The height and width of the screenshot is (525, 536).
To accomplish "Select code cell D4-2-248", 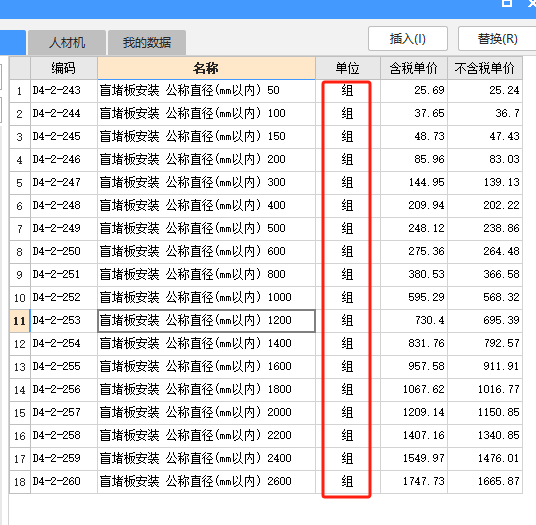I will coord(64,205).
